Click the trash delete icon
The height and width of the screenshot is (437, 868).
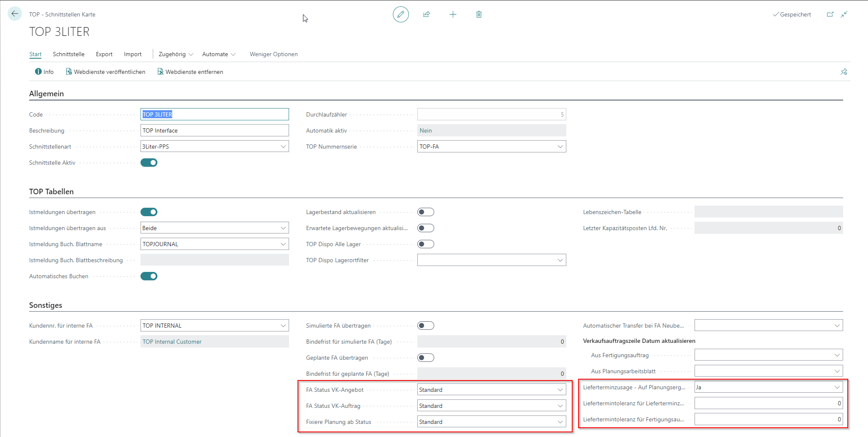pos(479,14)
